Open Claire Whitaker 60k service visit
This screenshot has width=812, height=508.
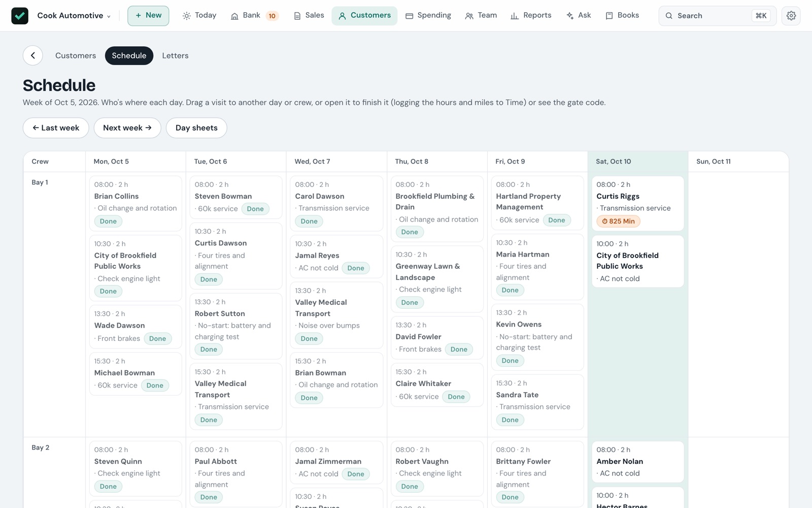tap(437, 385)
